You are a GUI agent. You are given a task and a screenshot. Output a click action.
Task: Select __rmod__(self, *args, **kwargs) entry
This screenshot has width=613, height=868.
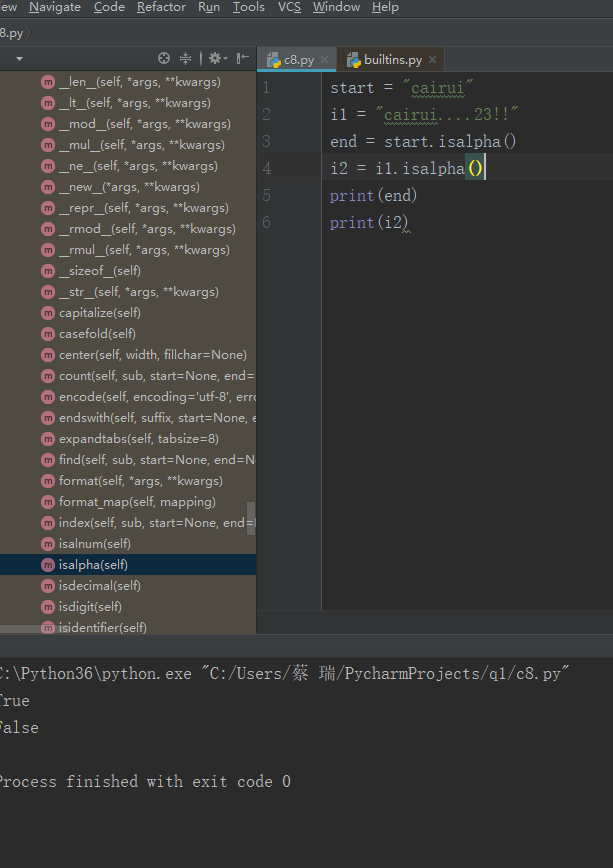tap(147, 229)
